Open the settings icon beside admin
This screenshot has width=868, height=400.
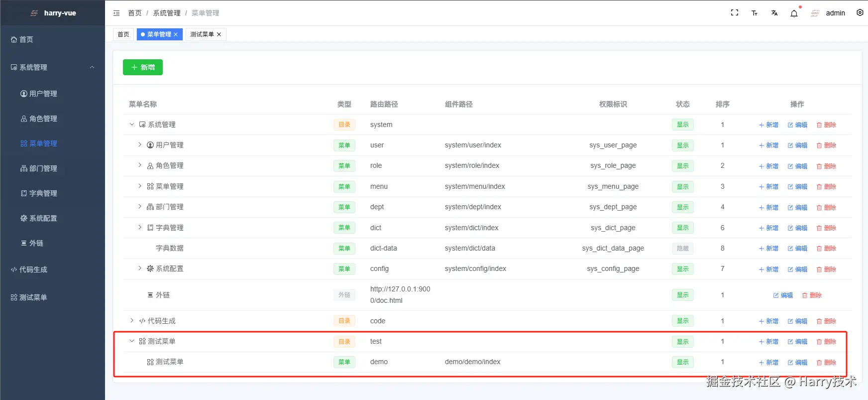860,13
